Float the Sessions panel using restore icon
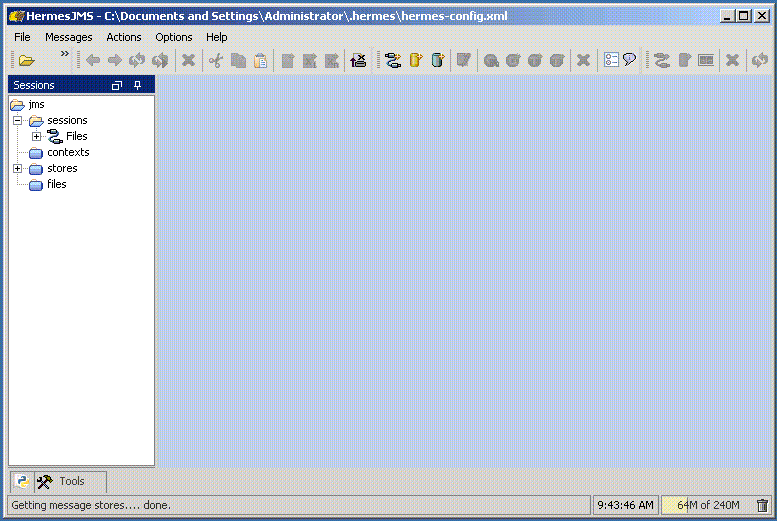The image size is (777, 521). point(117,86)
